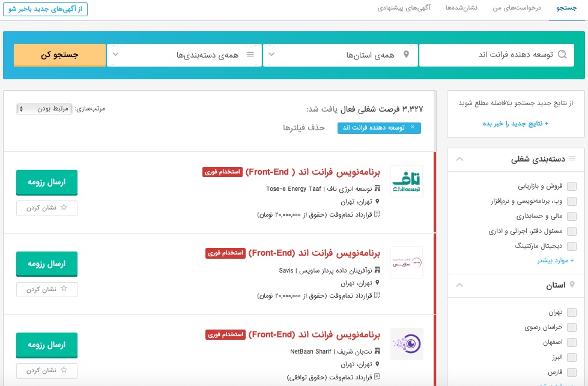Check مسئول دفتر، اجرائی و اداری category

click(572, 231)
